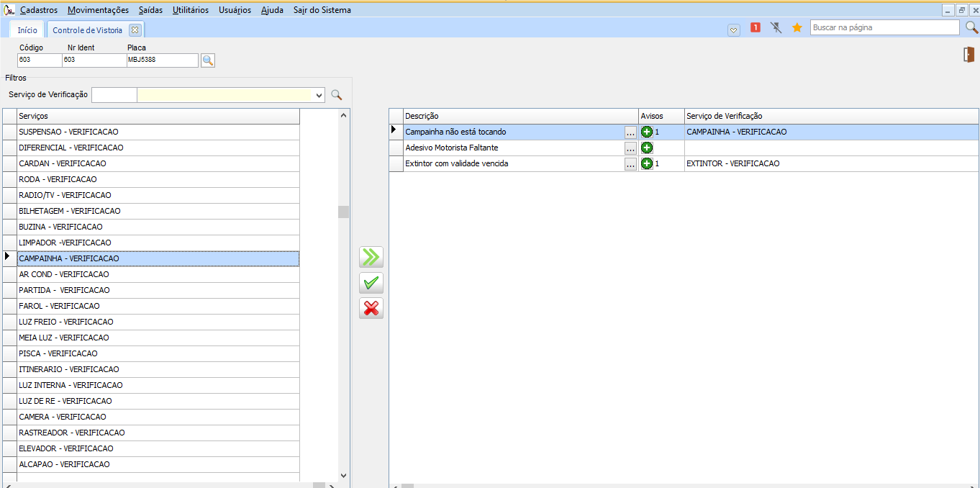Image resolution: width=980 pixels, height=488 pixels.
Task: Select BUZINA - VERIFICACAO row
Action: tap(158, 227)
